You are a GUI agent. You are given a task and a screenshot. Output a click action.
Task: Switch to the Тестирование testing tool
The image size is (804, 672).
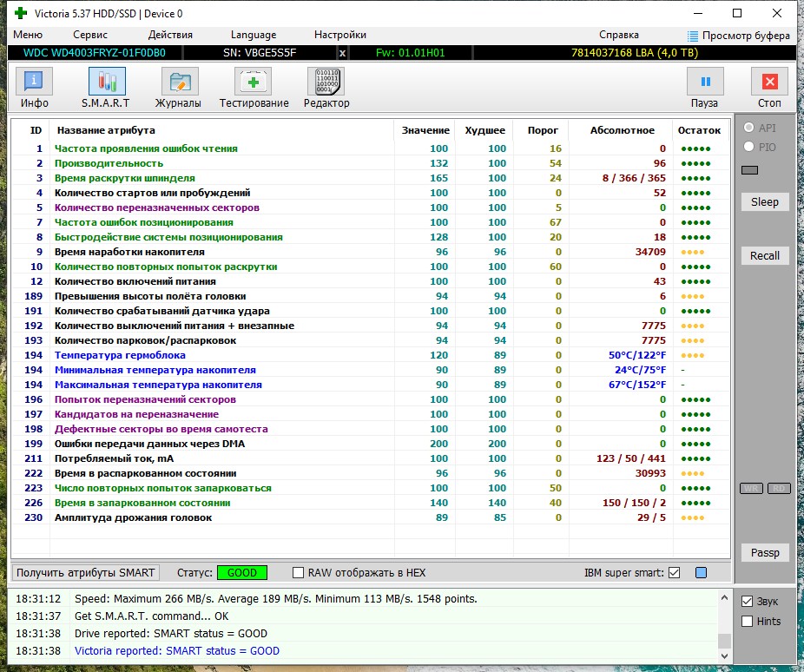click(253, 82)
